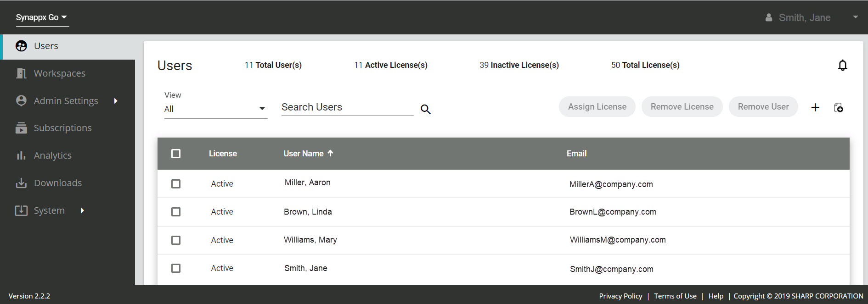The image size is (868, 304).
Task: Click the Remove License button
Action: click(682, 107)
